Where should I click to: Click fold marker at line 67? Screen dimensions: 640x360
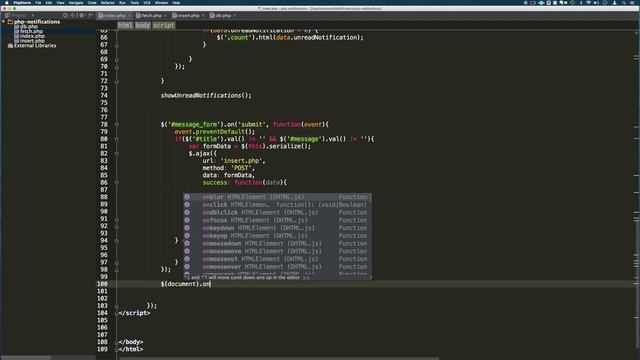point(117,44)
